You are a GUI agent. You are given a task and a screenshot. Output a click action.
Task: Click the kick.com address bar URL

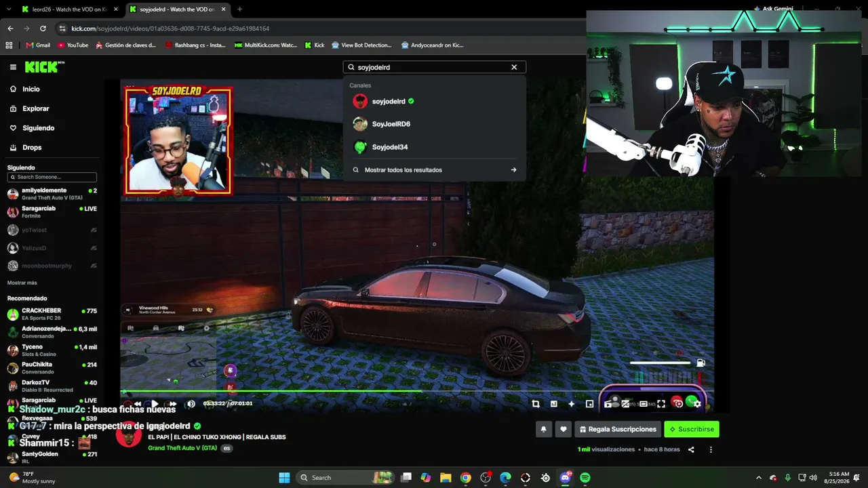pyautogui.click(x=170, y=28)
